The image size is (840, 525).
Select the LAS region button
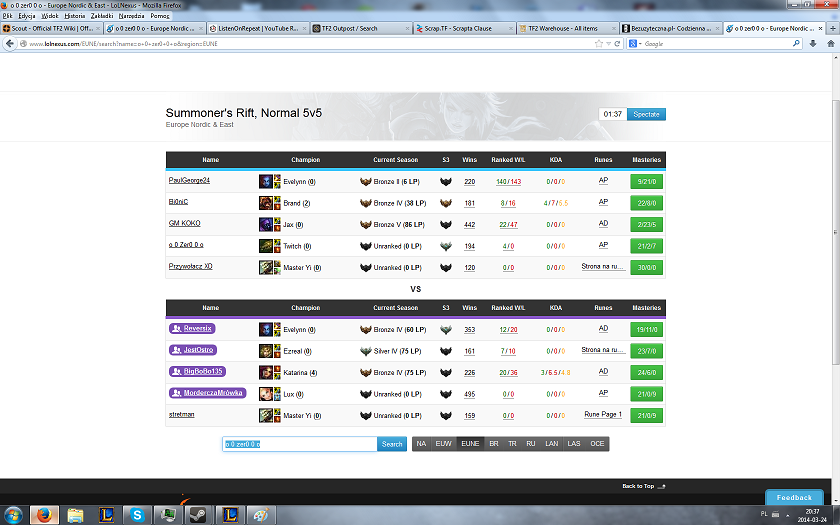point(574,444)
